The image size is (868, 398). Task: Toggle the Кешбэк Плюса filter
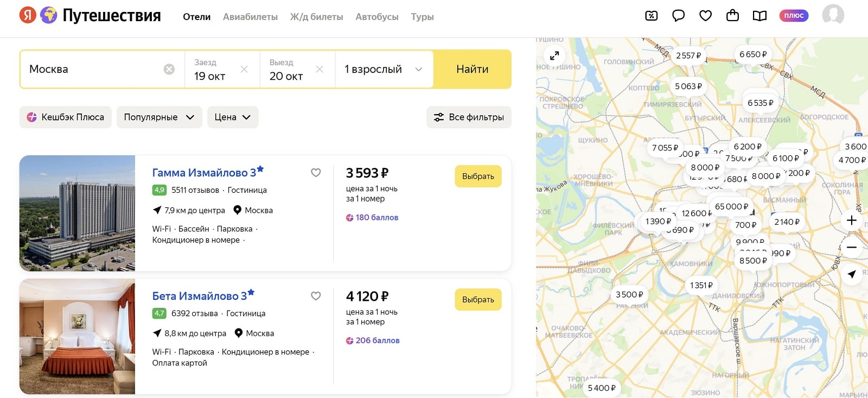[x=66, y=117]
